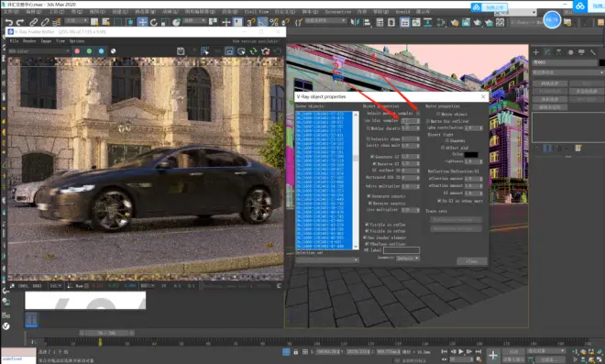Click the object color swatch beside name field
This screenshot has height=364, width=605.
[x=601, y=62]
